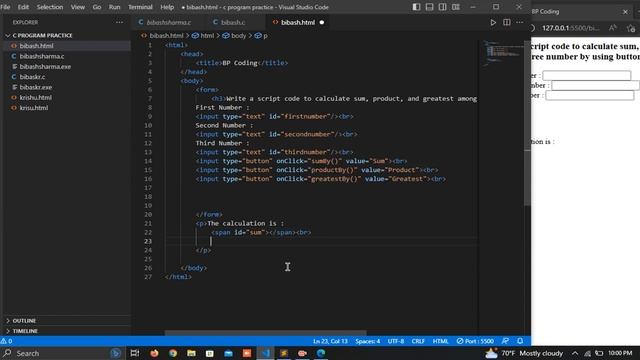Click first number input in browser
The width and height of the screenshot is (640, 360).
click(x=587, y=76)
